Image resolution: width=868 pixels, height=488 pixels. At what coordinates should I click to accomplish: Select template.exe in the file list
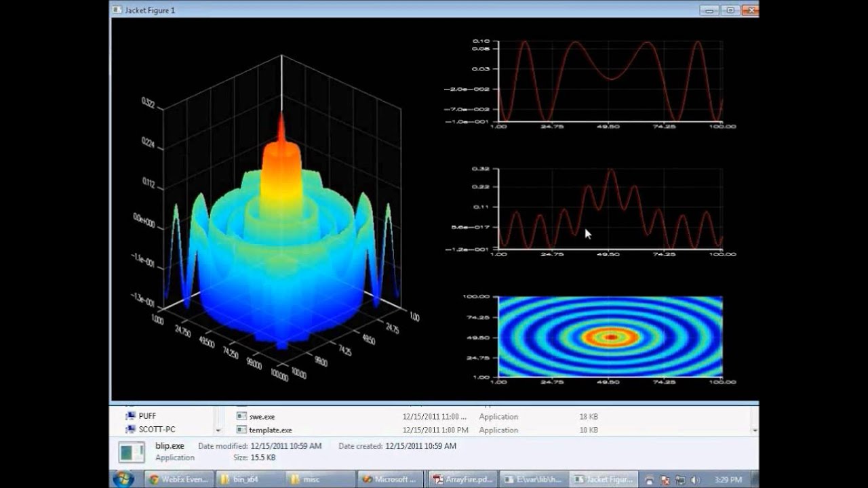(270, 430)
